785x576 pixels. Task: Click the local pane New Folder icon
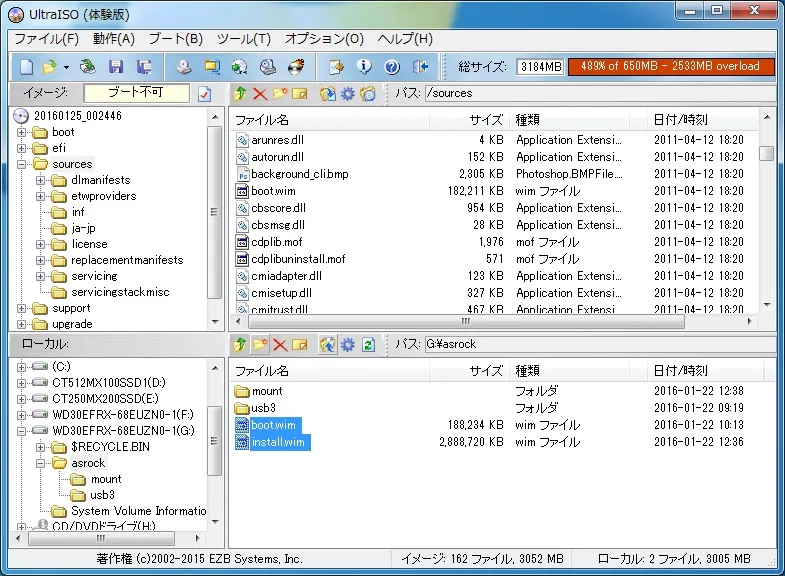pyautogui.click(x=260, y=344)
